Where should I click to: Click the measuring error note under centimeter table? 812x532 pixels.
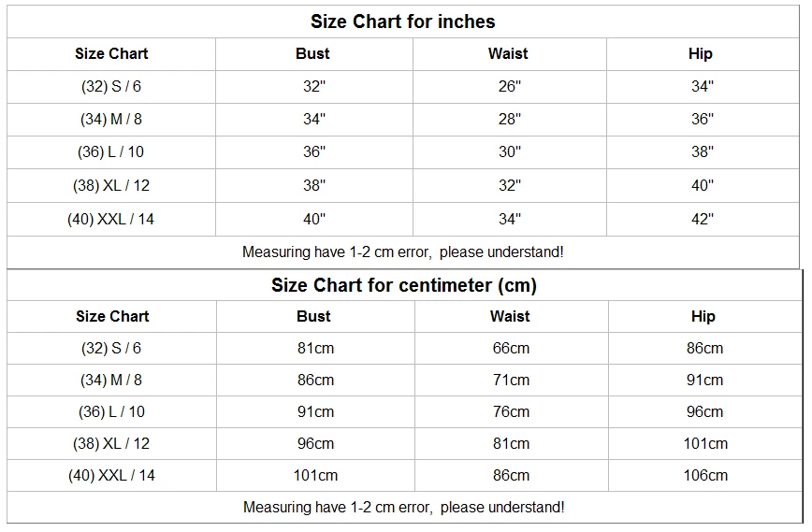click(404, 507)
